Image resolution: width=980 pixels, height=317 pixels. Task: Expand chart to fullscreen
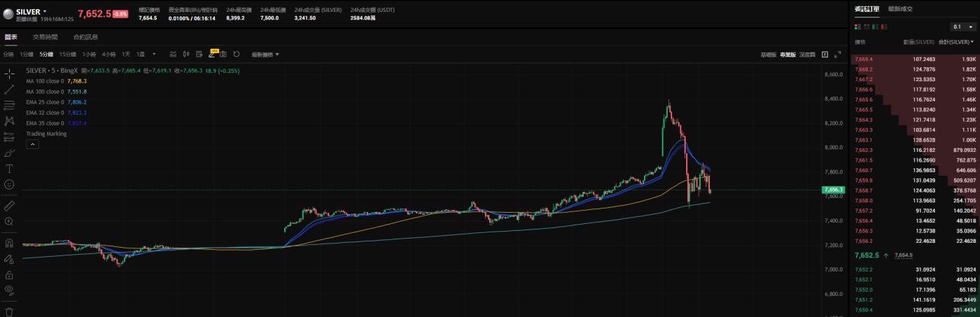pos(838,54)
